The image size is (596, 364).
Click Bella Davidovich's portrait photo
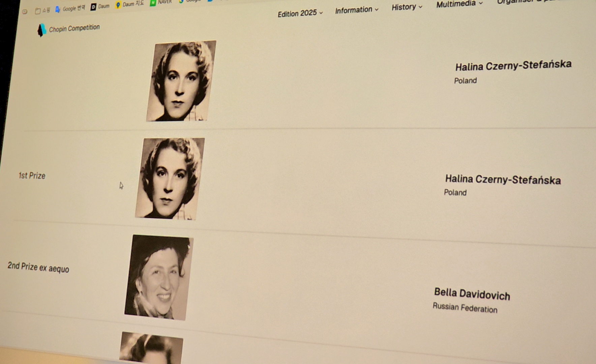159,277
